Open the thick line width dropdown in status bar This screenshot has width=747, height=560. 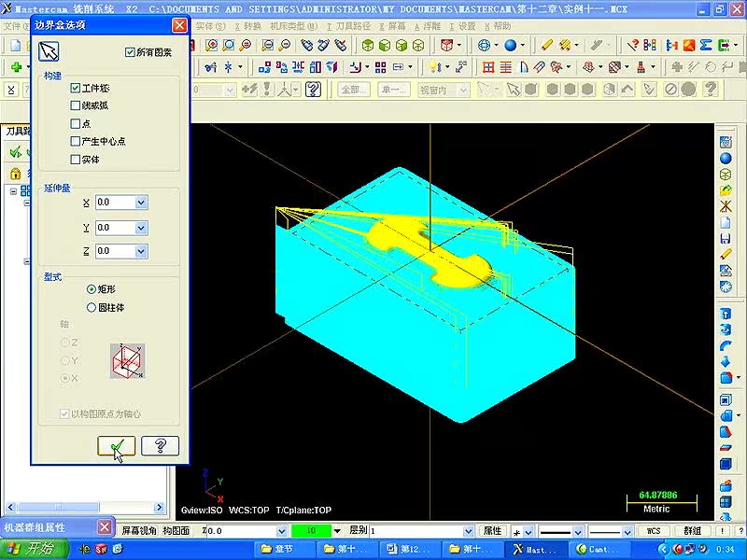pyautogui.click(x=578, y=531)
